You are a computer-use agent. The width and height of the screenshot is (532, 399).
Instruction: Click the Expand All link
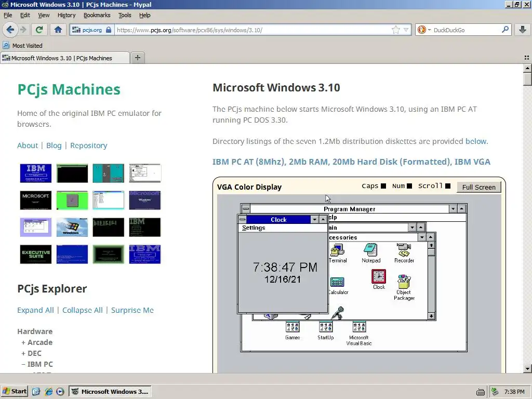(35, 310)
